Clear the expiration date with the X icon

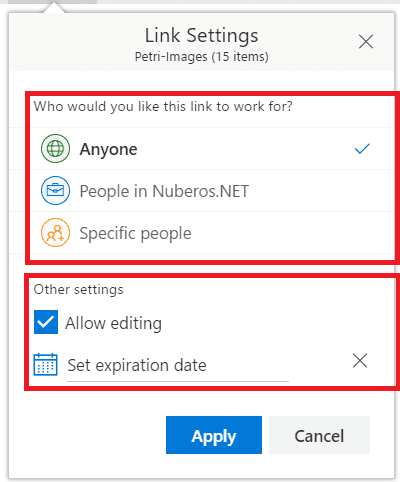coord(360,361)
